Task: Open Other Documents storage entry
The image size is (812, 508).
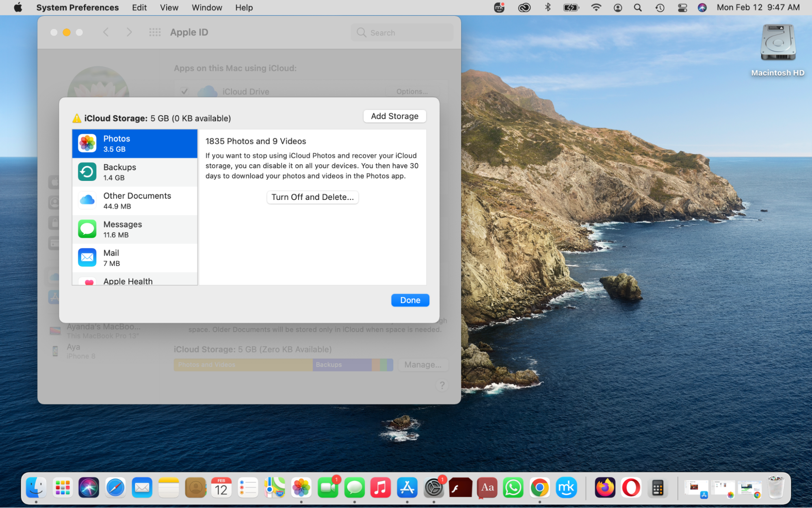Action: [x=134, y=201]
